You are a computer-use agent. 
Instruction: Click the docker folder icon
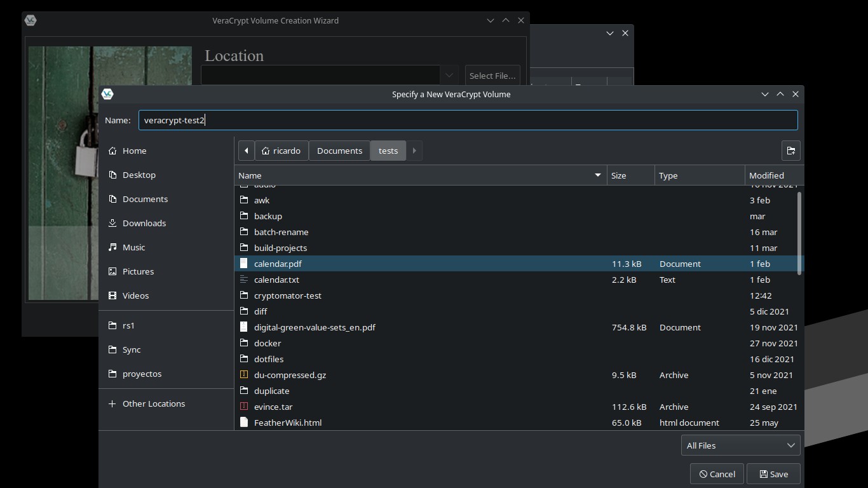[x=243, y=342]
